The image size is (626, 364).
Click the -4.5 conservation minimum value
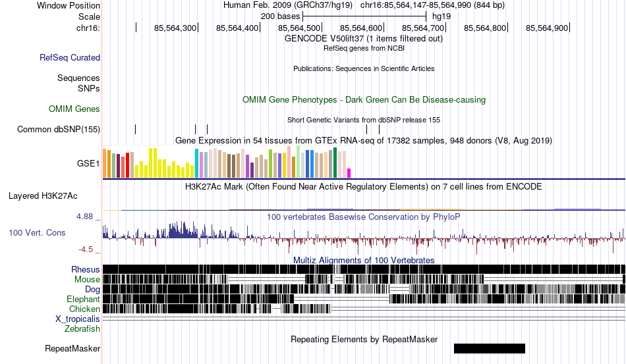tap(86, 249)
